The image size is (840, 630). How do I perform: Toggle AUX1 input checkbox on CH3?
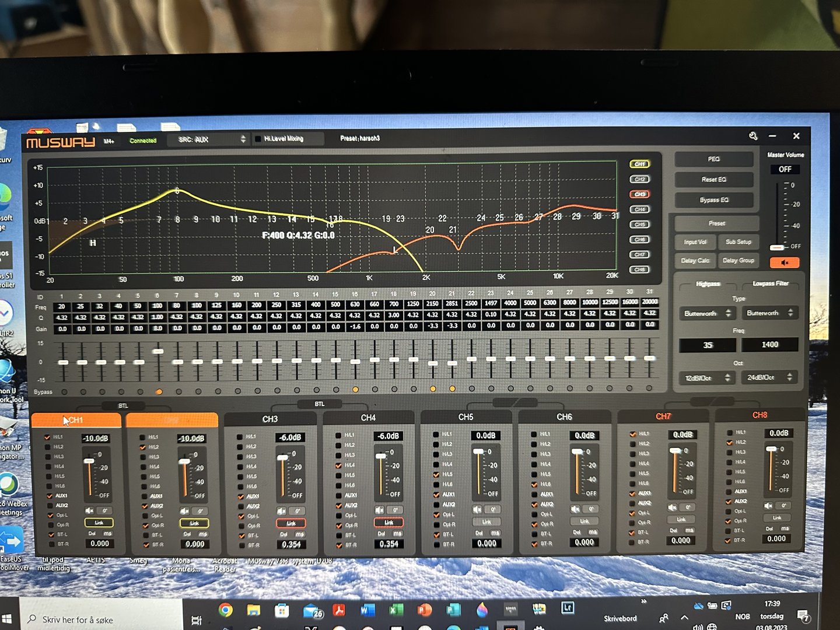(241, 496)
